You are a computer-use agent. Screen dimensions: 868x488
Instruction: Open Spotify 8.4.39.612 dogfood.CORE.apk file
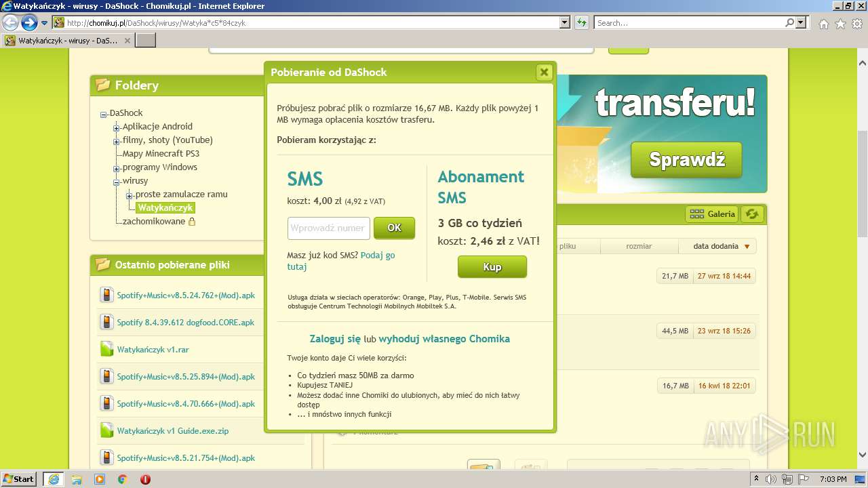186,323
